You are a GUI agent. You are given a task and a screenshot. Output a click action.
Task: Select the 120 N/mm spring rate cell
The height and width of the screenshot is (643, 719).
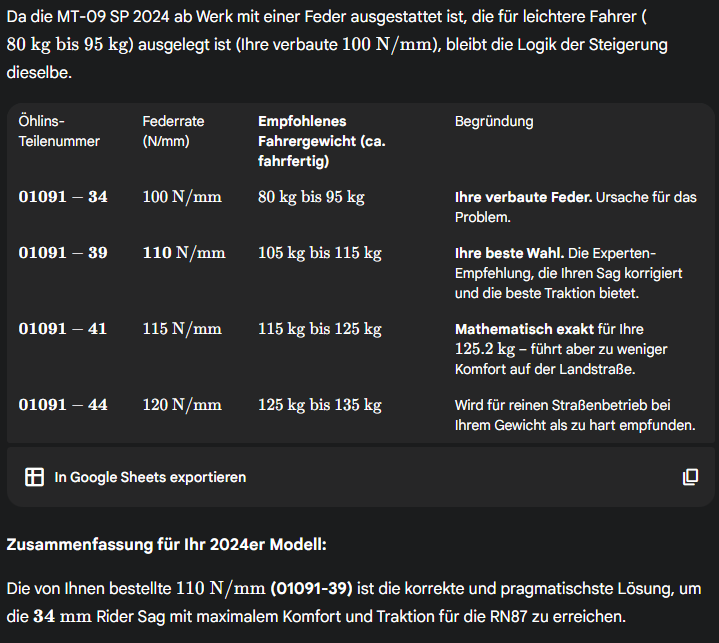[182, 405]
